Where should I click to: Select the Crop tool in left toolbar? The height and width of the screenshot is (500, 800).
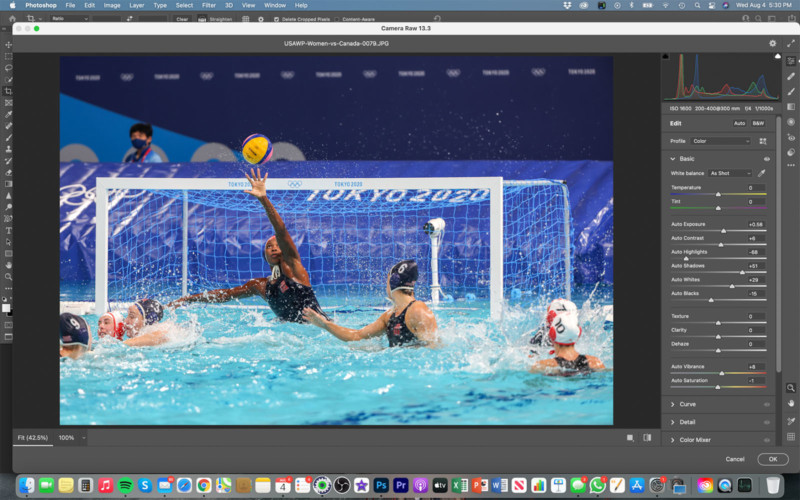tap(9, 91)
